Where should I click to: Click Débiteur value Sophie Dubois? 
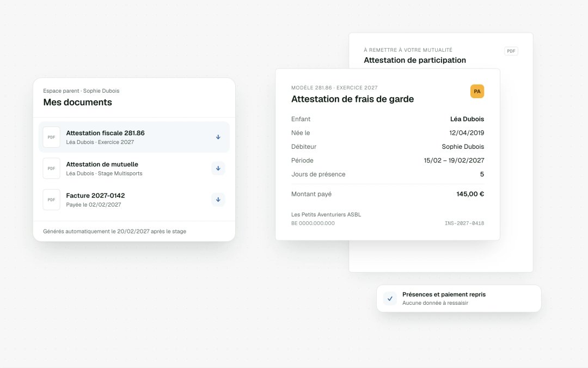(463, 147)
